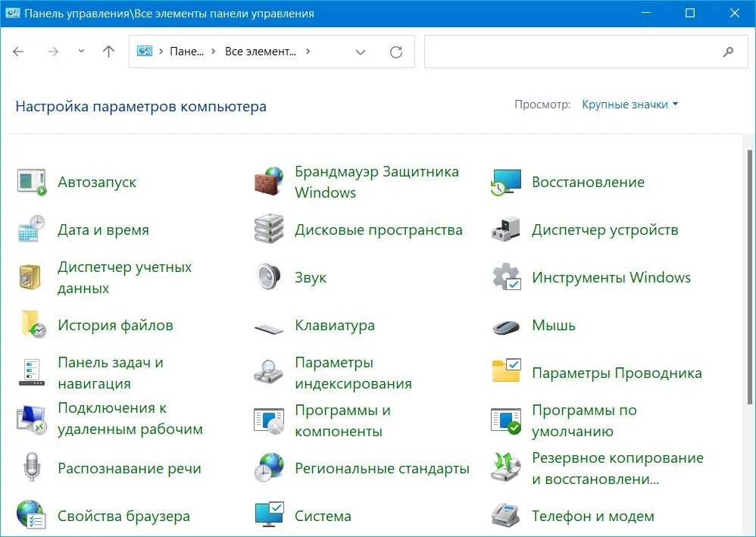
Task: Go back with the back arrow
Action: tap(18, 52)
